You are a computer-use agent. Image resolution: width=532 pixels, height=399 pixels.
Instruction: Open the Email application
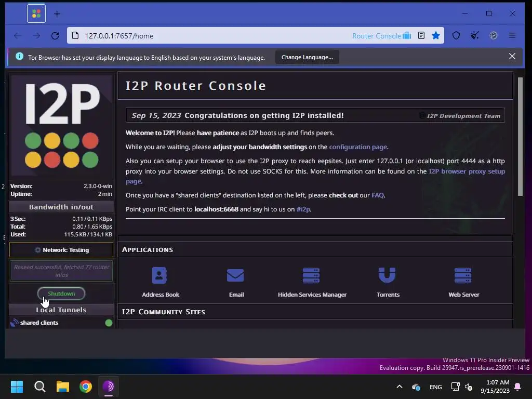click(236, 282)
